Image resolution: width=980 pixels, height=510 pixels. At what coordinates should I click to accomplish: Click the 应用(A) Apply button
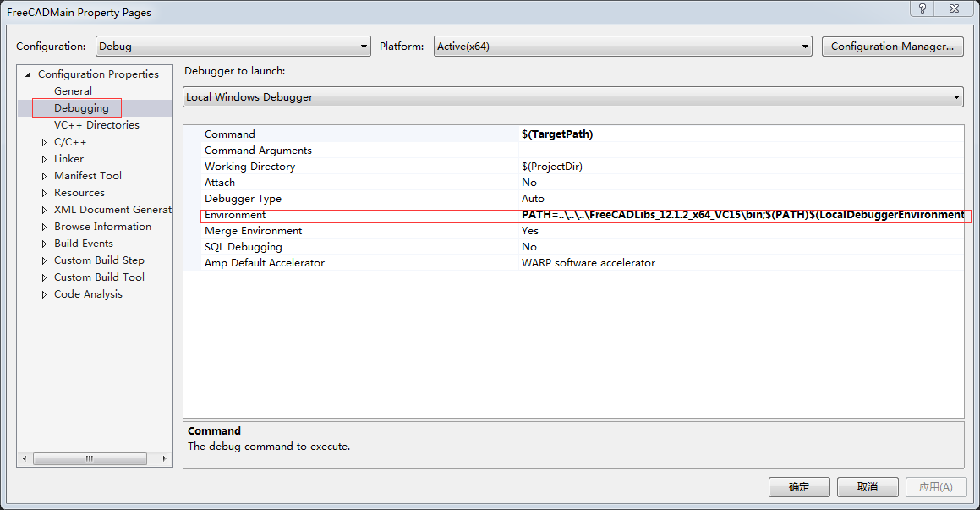click(936, 487)
